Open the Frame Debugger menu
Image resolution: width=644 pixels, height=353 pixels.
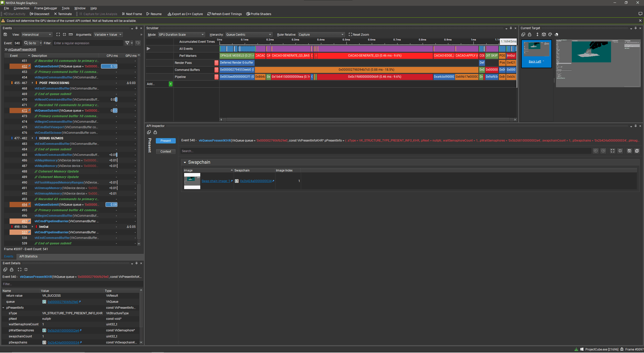pyautogui.click(x=46, y=8)
